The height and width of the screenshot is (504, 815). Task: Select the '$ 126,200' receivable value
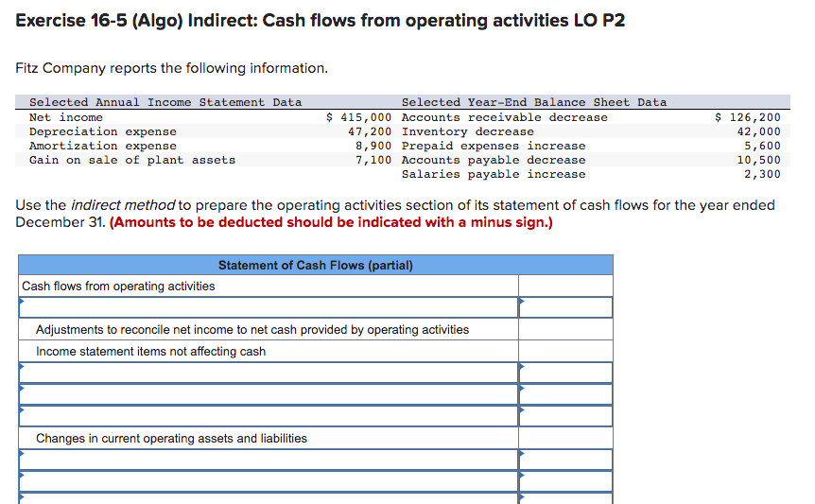pos(748,117)
